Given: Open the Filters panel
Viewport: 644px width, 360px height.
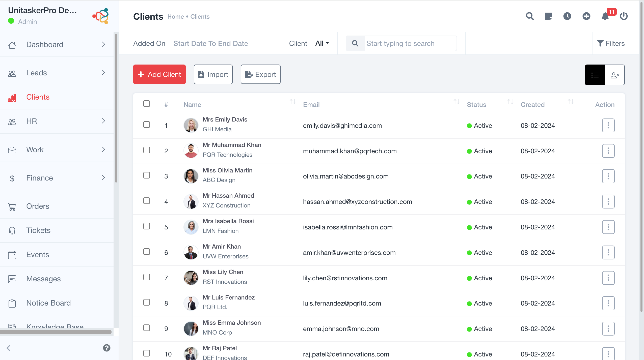Looking at the screenshot, I should coord(611,43).
